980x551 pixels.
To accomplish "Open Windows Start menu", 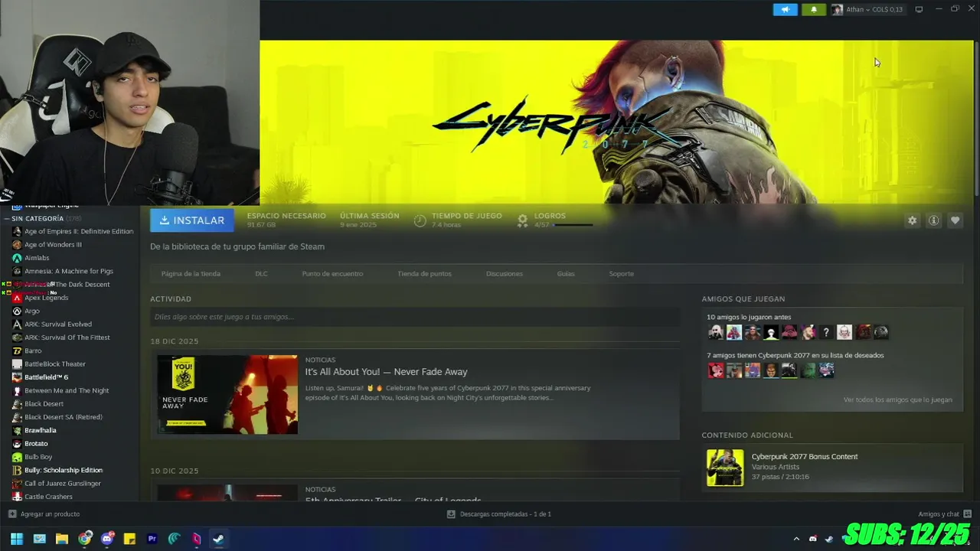I will tap(16, 539).
